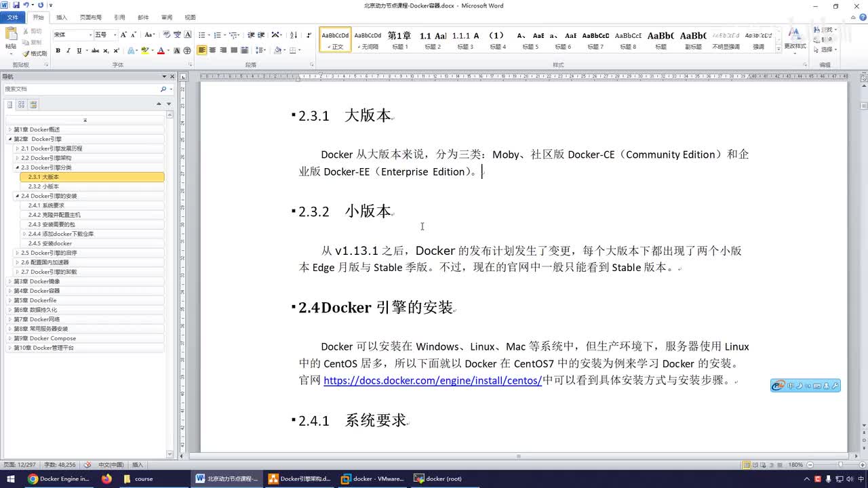Click the enclosed character (字) icon

(x=186, y=50)
